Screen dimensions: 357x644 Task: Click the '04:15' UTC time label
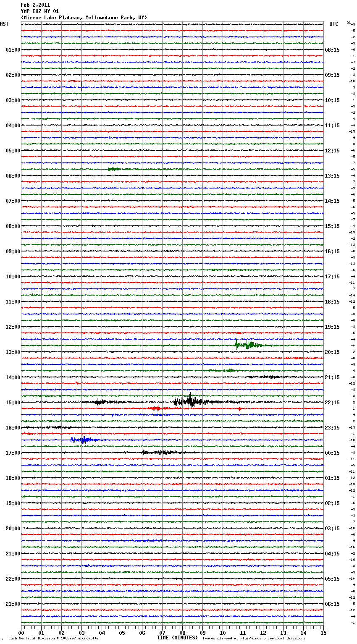click(x=332, y=554)
